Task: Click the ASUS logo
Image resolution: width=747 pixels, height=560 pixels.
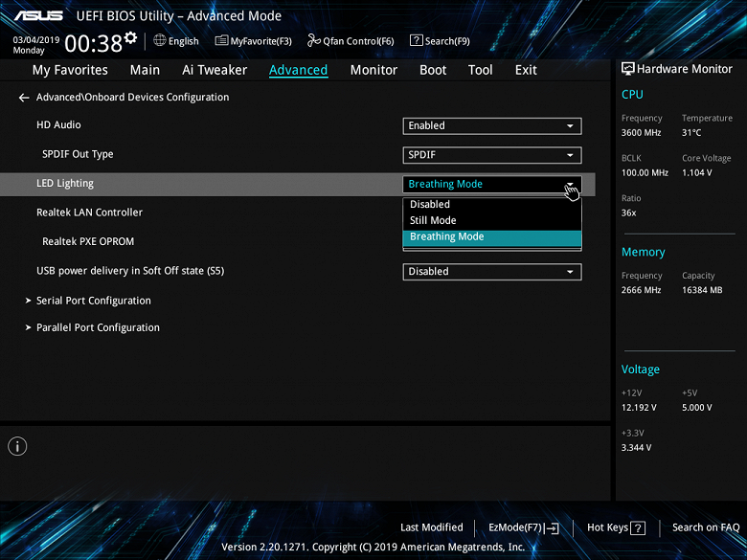Action: (x=38, y=15)
